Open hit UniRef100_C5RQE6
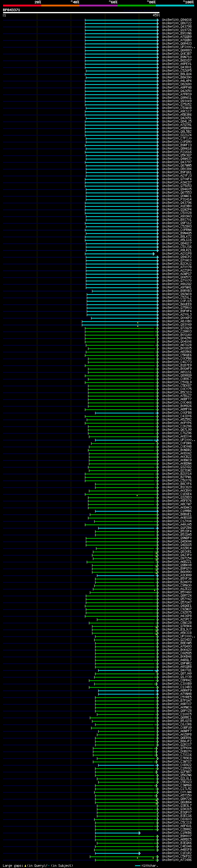Viewport: 197px width, 868px height. [x=176, y=355]
